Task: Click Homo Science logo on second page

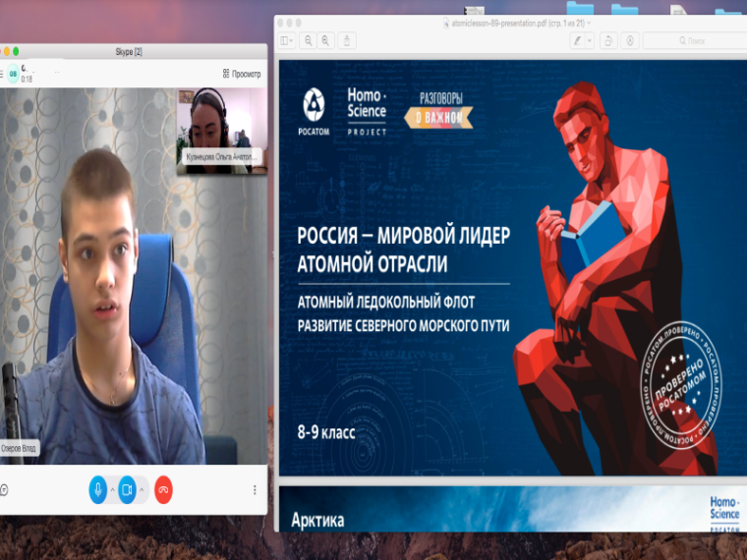Action: point(724,513)
